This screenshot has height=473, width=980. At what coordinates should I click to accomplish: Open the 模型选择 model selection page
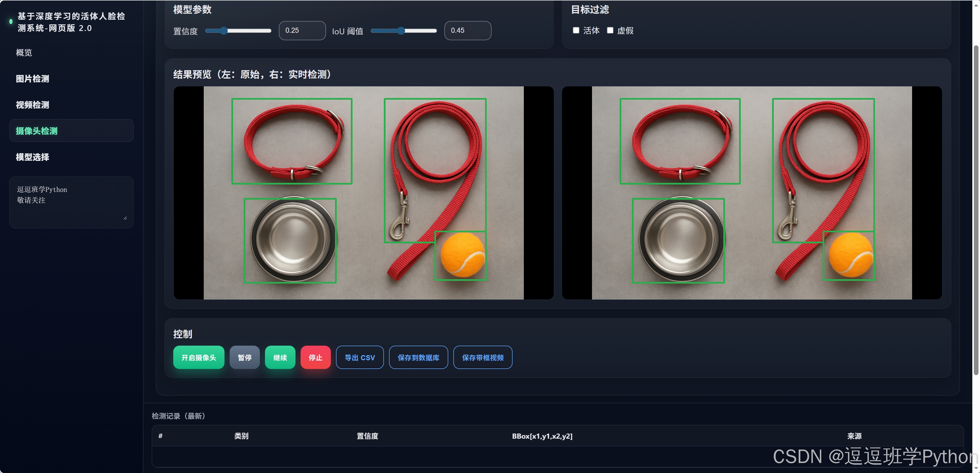pyautogui.click(x=32, y=157)
